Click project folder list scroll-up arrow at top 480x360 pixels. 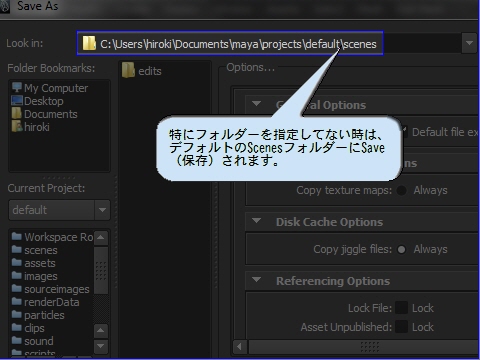tap(101, 238)
